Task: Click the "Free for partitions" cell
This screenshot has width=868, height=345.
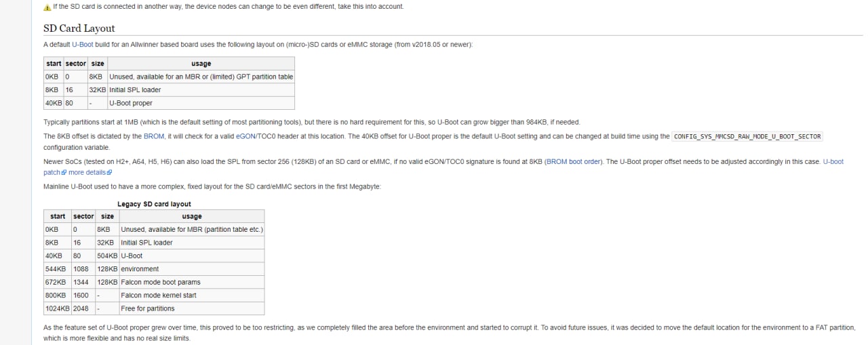Action: 192,308
